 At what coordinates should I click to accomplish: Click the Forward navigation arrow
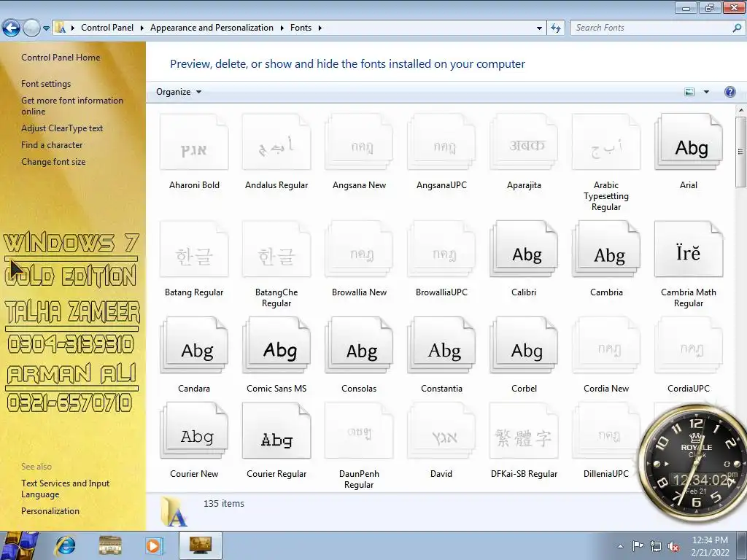pyautogui.click(x=31, y=28)
